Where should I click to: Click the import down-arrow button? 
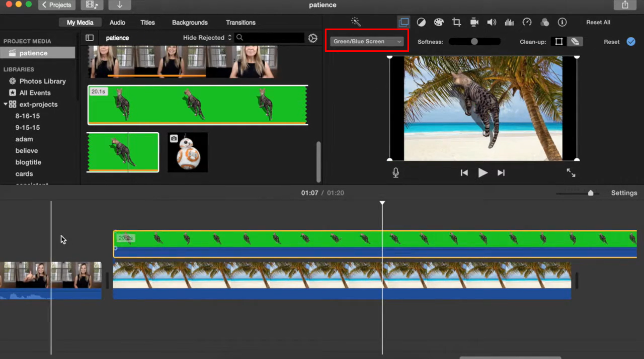(120, 5)
